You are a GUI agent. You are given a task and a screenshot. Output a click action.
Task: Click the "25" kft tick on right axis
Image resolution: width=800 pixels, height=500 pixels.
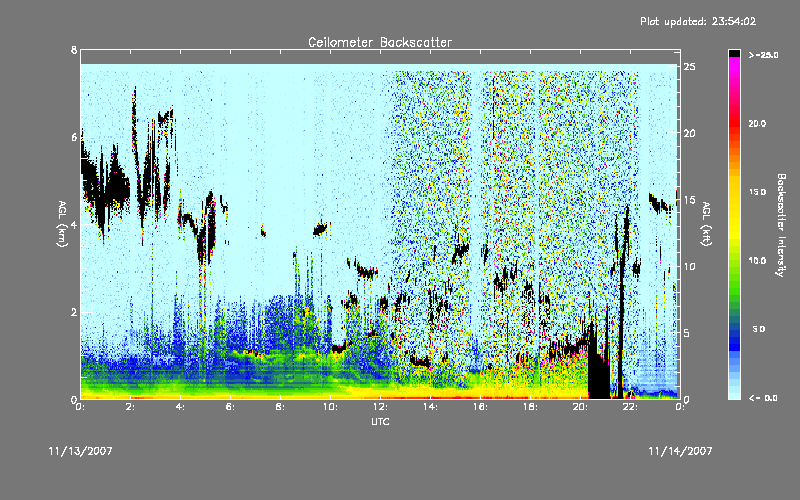pyautogui.click(x=689, y=67)
